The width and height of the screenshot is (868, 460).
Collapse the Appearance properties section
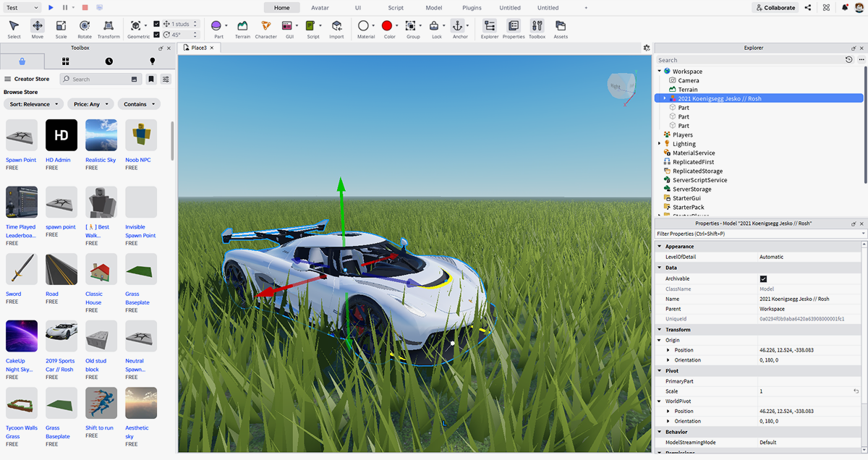coord(659,247)
